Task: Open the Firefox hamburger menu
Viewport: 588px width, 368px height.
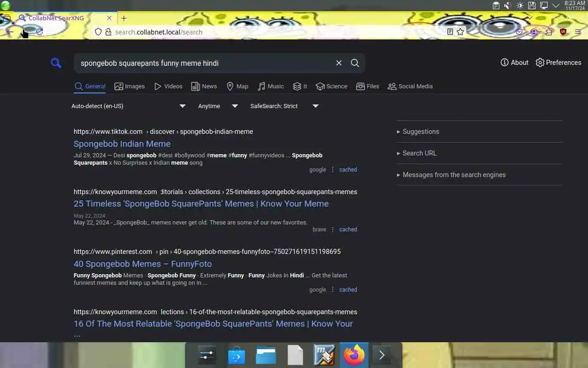Action: [578, 32]
